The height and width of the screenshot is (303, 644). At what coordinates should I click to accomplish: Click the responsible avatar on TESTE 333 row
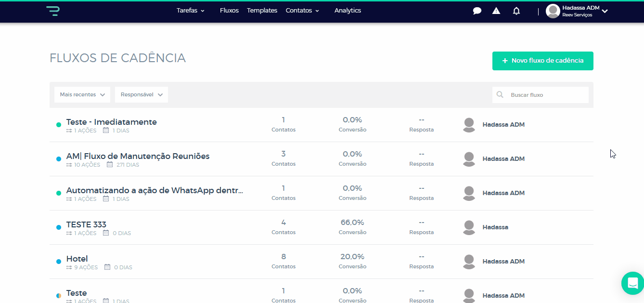click(x=469, y=227)
